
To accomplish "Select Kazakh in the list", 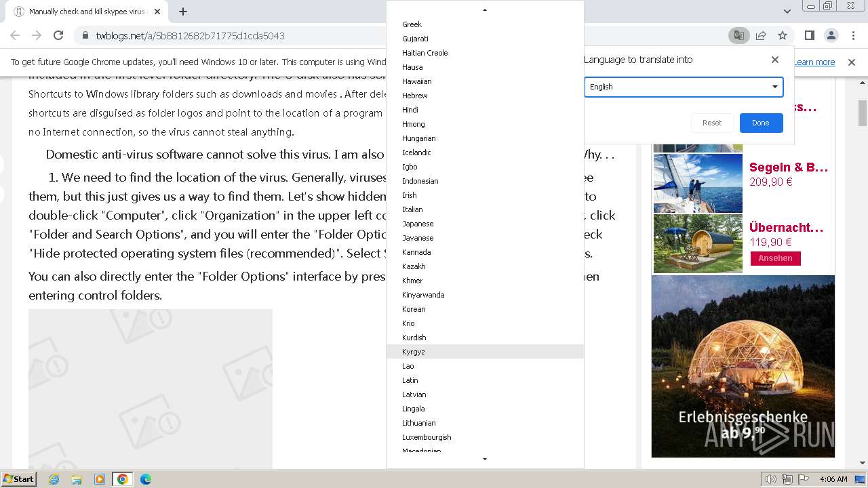I will (485, 266).
